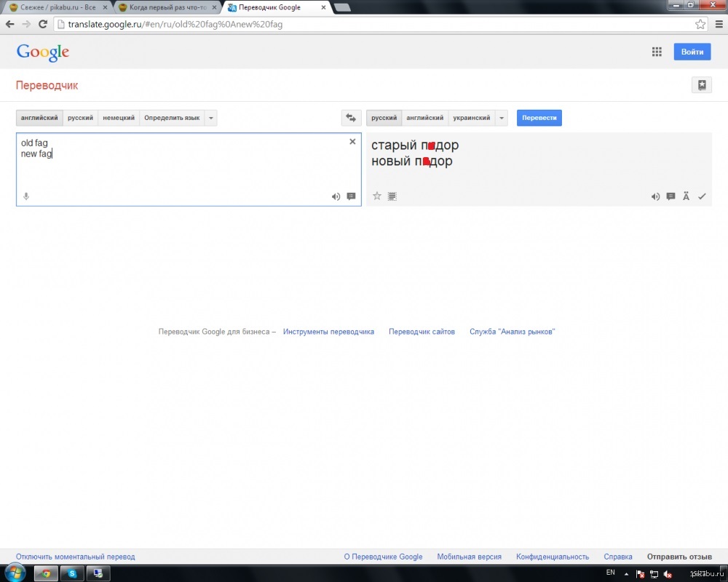Open Мобильная версия link
Viewport: 728px width, 582px height.
pyautogui.click(x=469, y=557)
